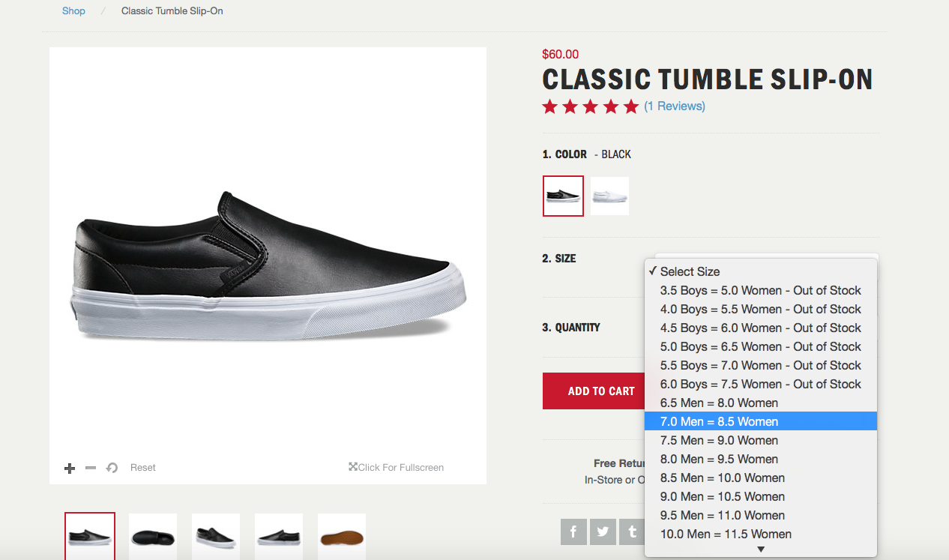Image resolution: width=949 pixels, height=560 pixels.
Task: Share the product on Tumblr
Action: point(632,532)
